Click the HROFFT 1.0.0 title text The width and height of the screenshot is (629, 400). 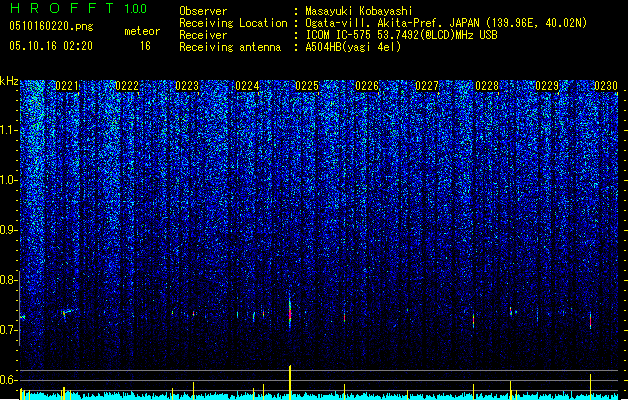click(79, 8)
